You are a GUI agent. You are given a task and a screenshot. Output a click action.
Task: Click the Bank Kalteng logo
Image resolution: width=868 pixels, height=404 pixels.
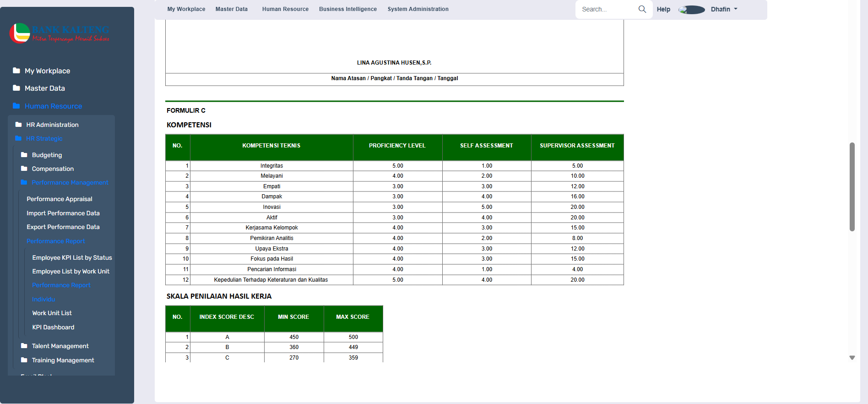point(60,33)
